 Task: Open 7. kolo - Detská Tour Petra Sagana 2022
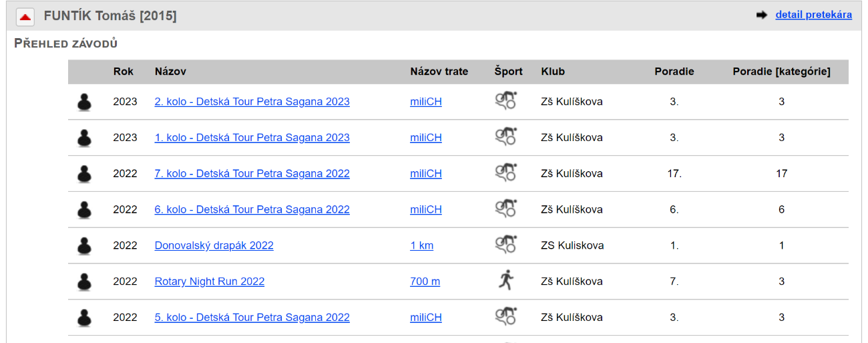252,173
